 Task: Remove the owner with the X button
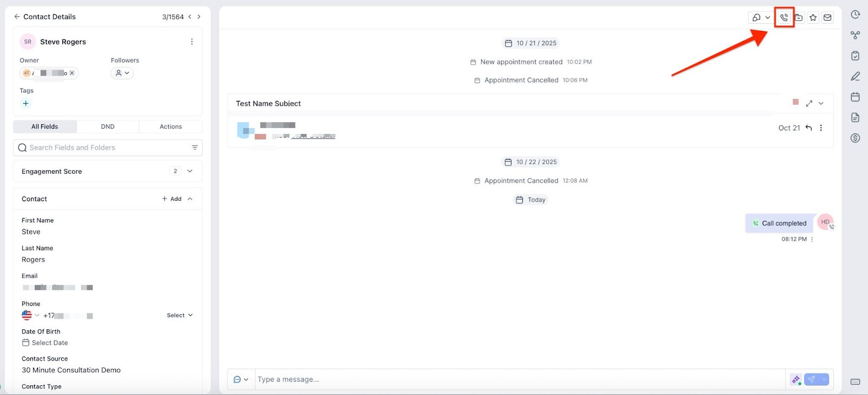72,73
